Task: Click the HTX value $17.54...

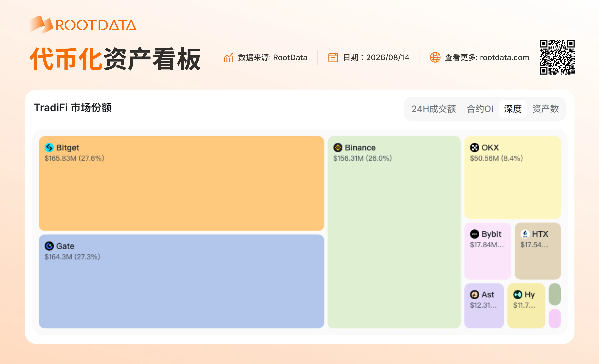Action: tap(534, 245)
